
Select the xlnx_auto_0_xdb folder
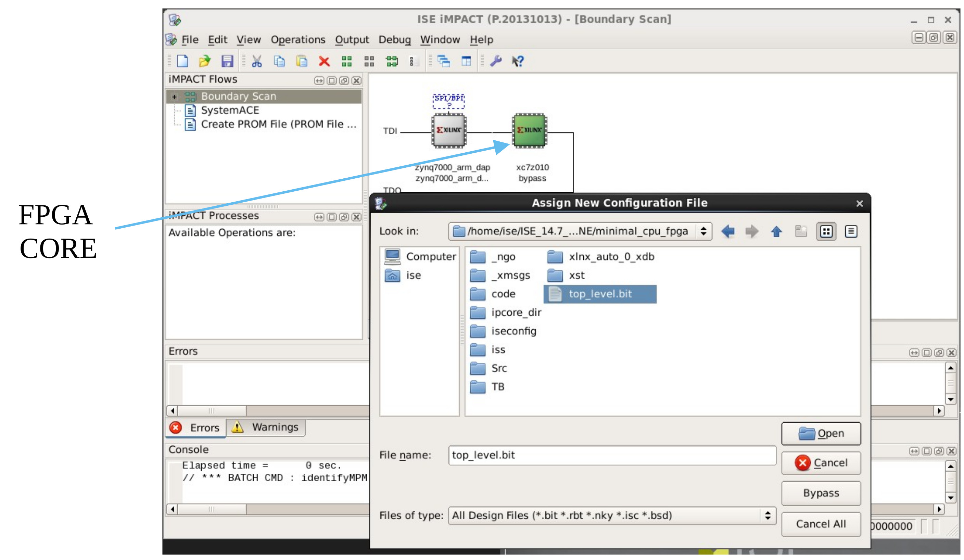click(601, 257)
